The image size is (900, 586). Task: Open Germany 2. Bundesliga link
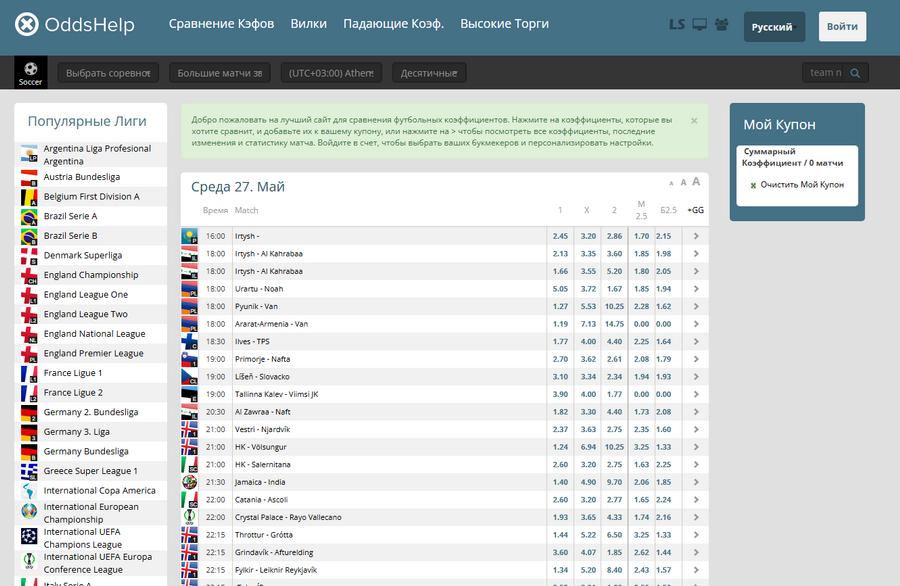click(91, 412)
